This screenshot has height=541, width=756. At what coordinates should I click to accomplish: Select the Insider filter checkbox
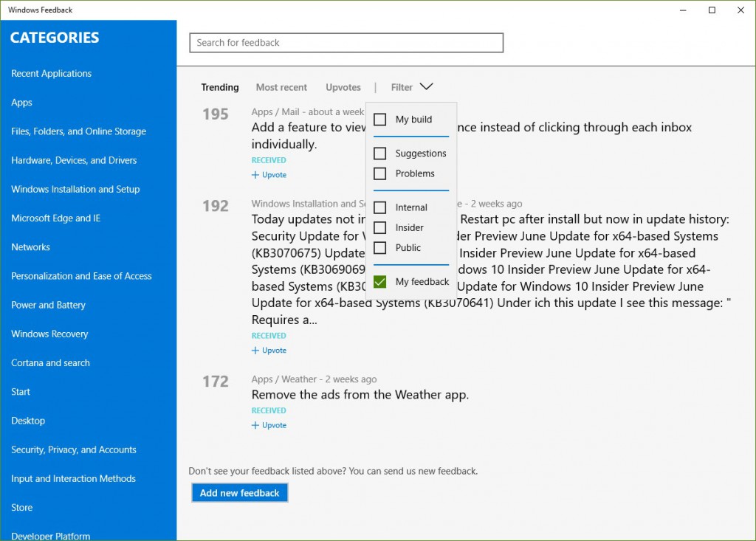[380, 227]
